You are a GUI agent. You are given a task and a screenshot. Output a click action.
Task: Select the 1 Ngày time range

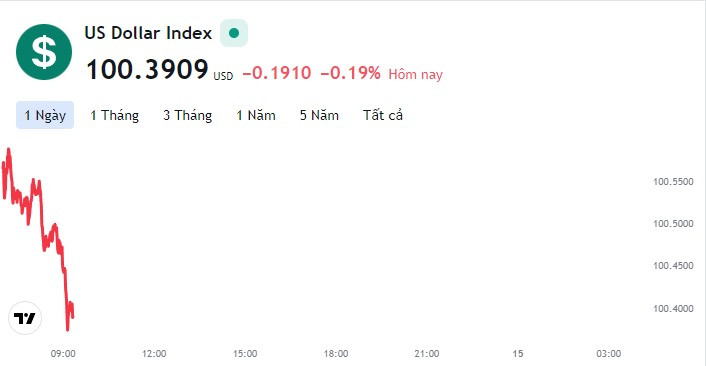point(45,115)
